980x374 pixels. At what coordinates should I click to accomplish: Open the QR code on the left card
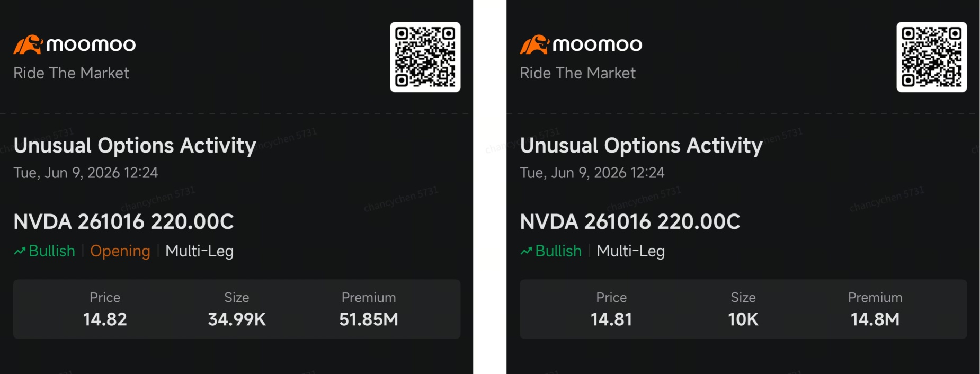pyautogui.click(x=425, y=57)
